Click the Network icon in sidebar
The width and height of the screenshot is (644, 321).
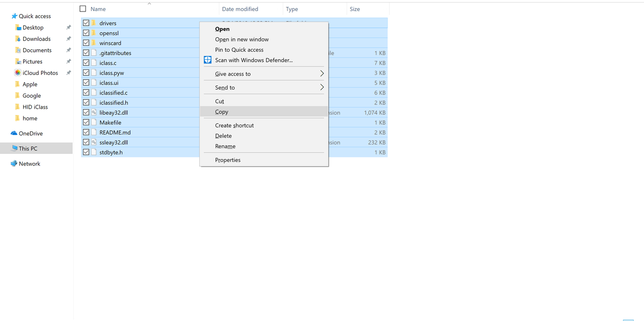pyautogui.click(x=14, y=164)
